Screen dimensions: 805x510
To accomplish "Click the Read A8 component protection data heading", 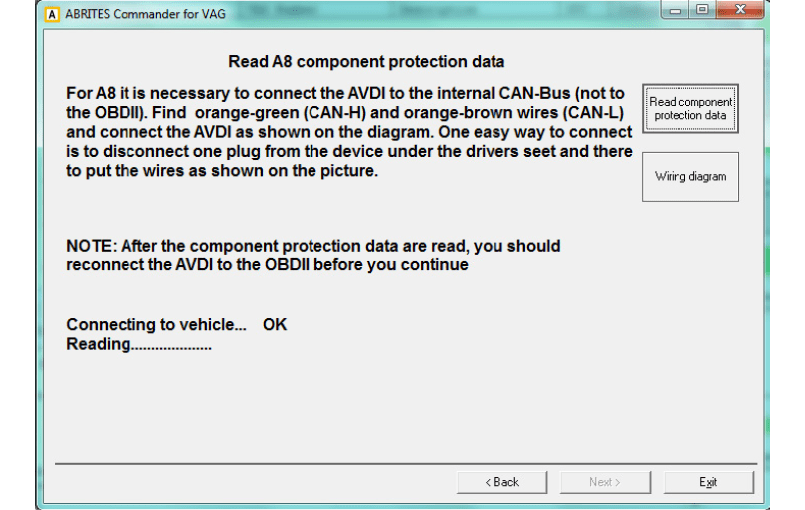I will click(x=366, y=62).
